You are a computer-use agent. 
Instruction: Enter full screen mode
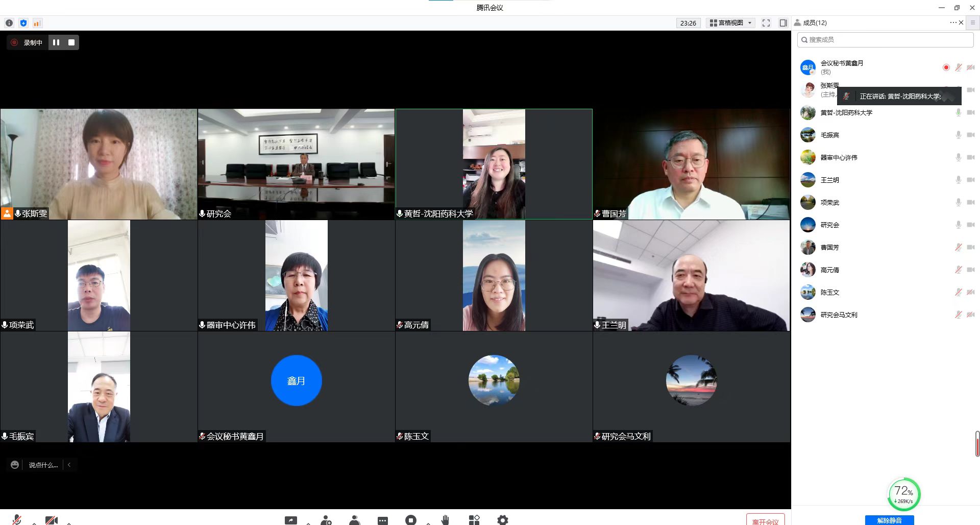[x=766, y=23]
